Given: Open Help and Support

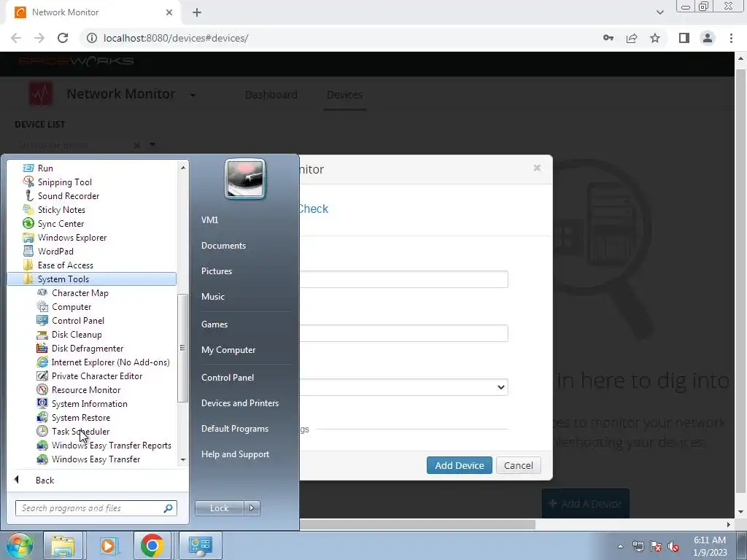Looking at the screenshot, I should [235, 454].
